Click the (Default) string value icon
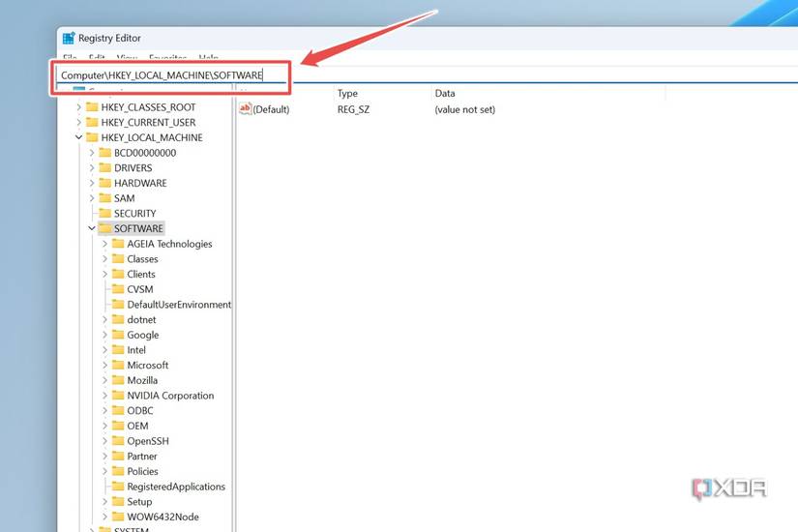798x532 pixels. 246,109
